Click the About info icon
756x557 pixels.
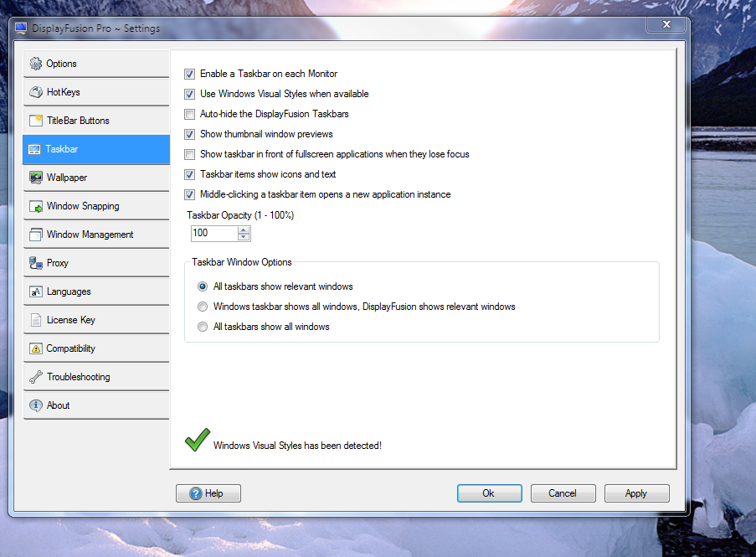(35, 405)
